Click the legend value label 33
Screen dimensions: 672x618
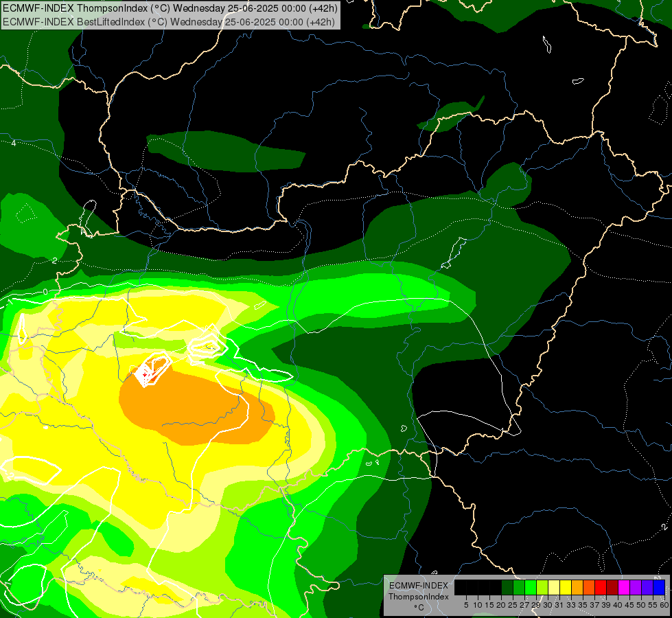coord(571,605)
